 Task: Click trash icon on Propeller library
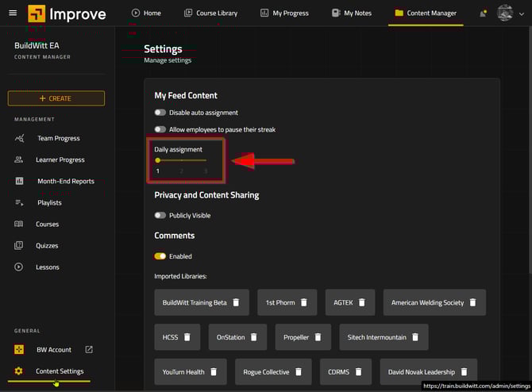coord(318,337)
